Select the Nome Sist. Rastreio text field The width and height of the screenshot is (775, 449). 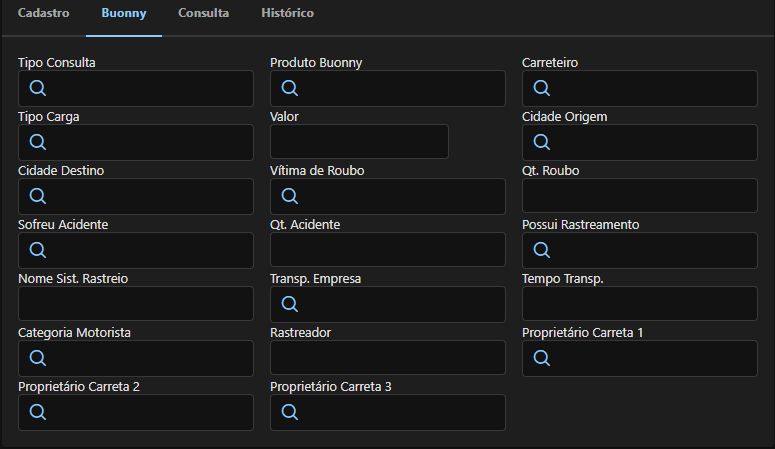pyautogui.click(x=136, y=303)
